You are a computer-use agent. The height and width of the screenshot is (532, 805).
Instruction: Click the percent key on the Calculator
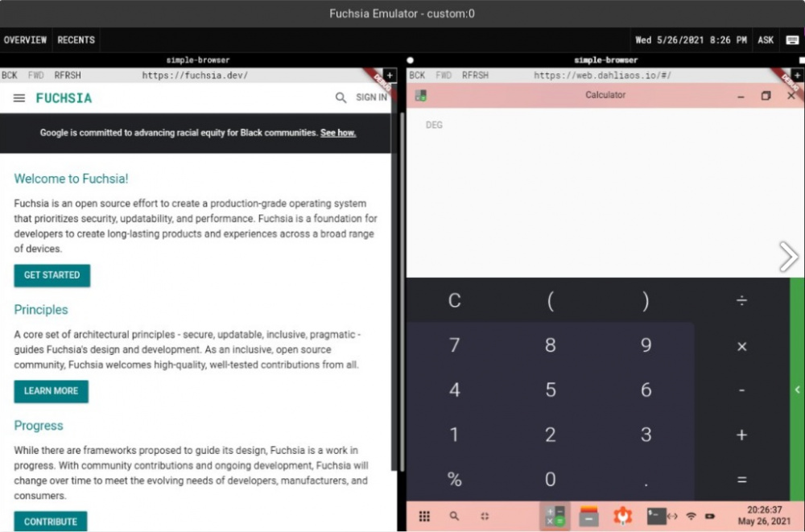(454, 480)
